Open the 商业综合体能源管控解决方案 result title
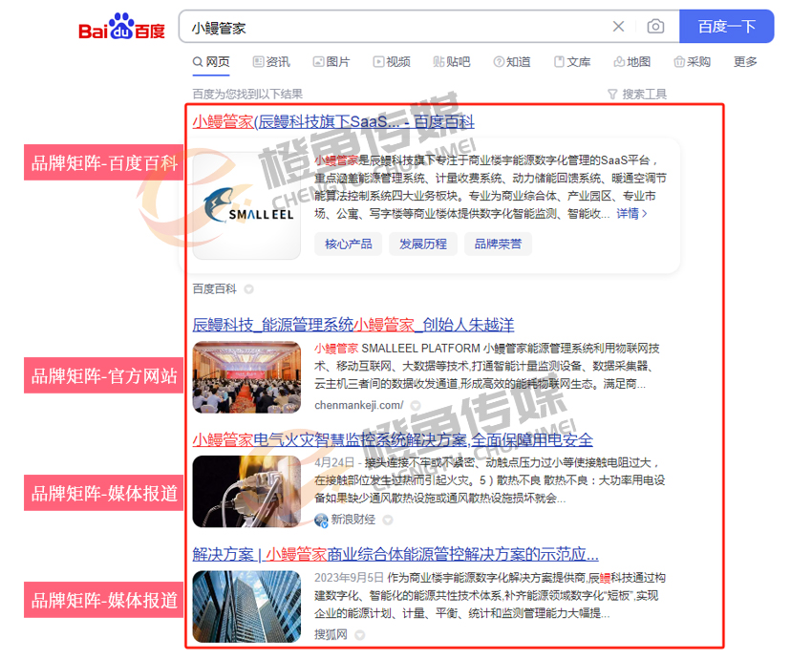 coord(395,555)
